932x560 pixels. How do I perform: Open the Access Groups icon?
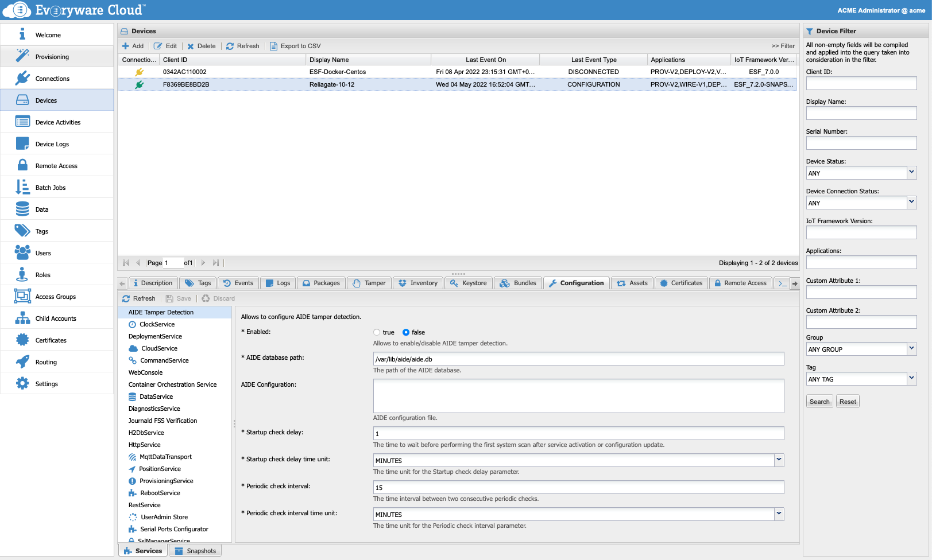22,296
